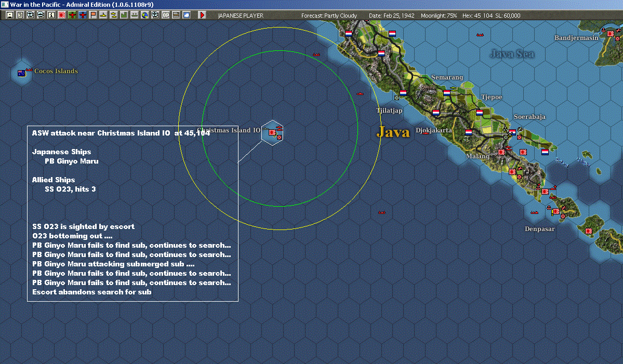The image size is (623, 364).
Task: Click the OP toolbar button
Action: pos(165,15)
